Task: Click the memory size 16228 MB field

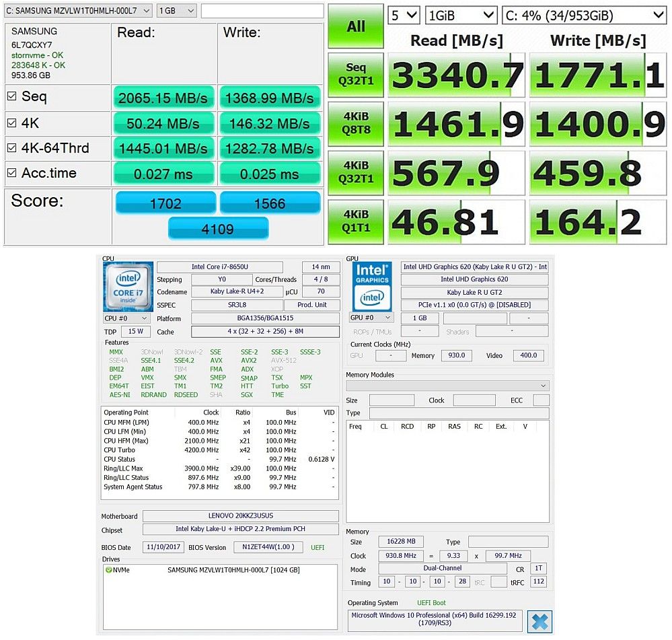Action: coord(401,541)
